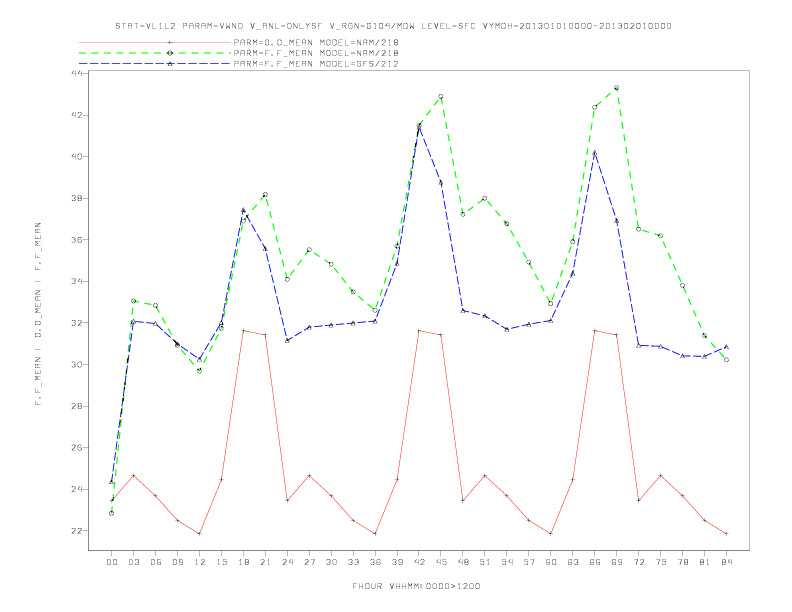
Task: Click x-axis tick label 69
Action: pos(617,562)
